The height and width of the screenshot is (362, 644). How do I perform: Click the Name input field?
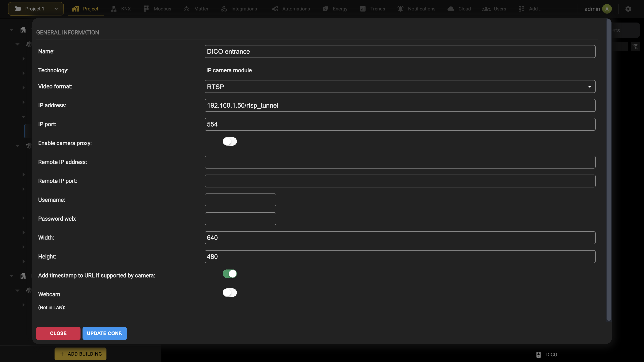click(x=400, y=51)
